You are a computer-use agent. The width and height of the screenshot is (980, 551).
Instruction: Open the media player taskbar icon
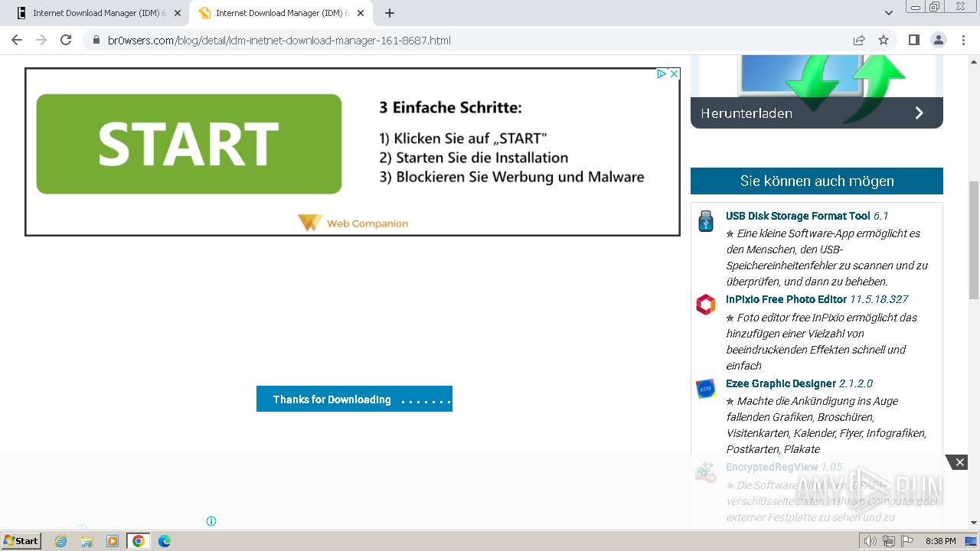click(x=113, y=541)
